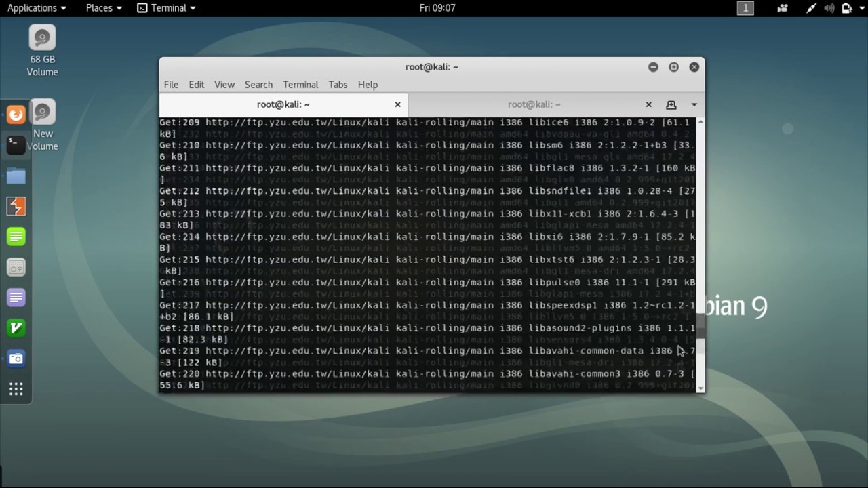Screen dimensions: 868x488
Task: Click the Fri 09:07 clock
Action: pyautogui.click(x=437, y=8)
